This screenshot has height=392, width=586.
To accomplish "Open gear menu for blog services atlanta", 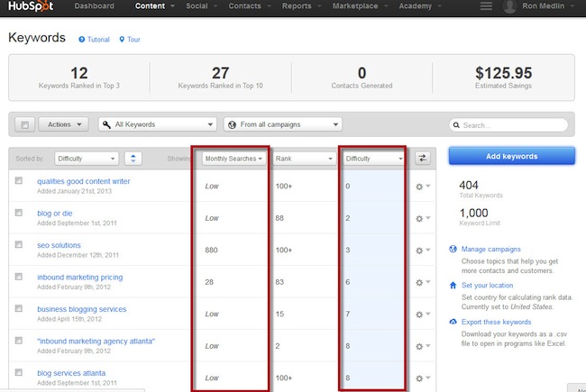I will (x=423, y=378).
